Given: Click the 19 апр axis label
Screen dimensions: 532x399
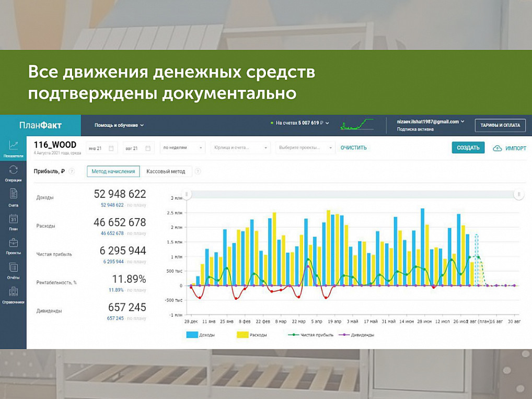Looking at the screenshot, I should pyautogui.click(x=334, y=321).
